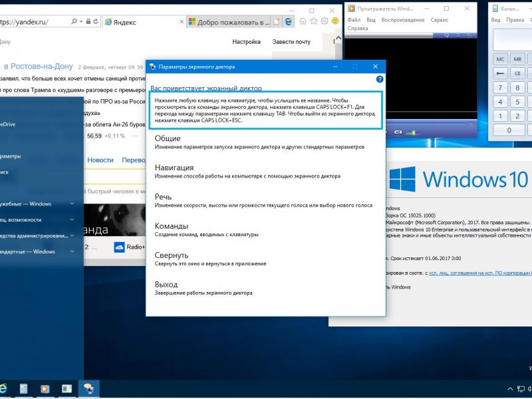Image resolution: width=532 pixels, height=399 pixels.
Task: Open Общие narrator settings
Action: click(x=259, y=142)
